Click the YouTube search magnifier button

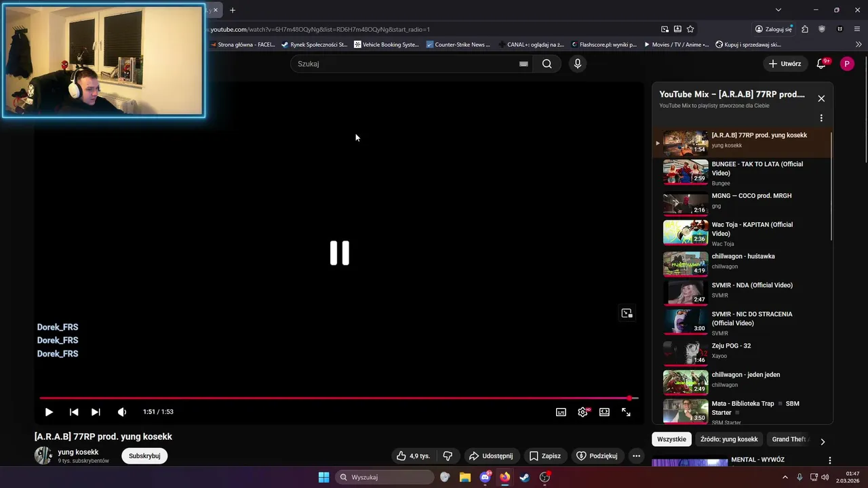pos(547,64)
